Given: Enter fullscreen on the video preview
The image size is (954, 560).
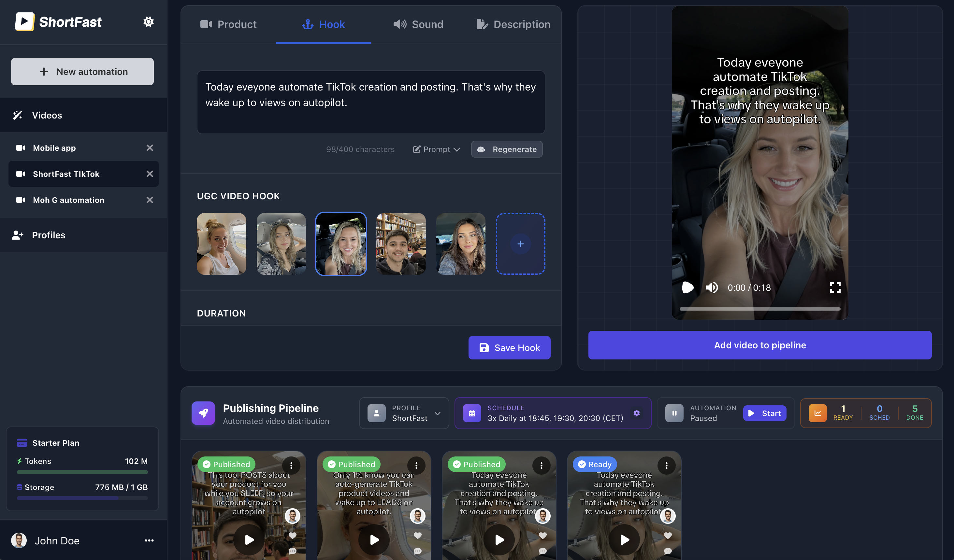Looking at the screenshot, I should [x=835, y=287].
